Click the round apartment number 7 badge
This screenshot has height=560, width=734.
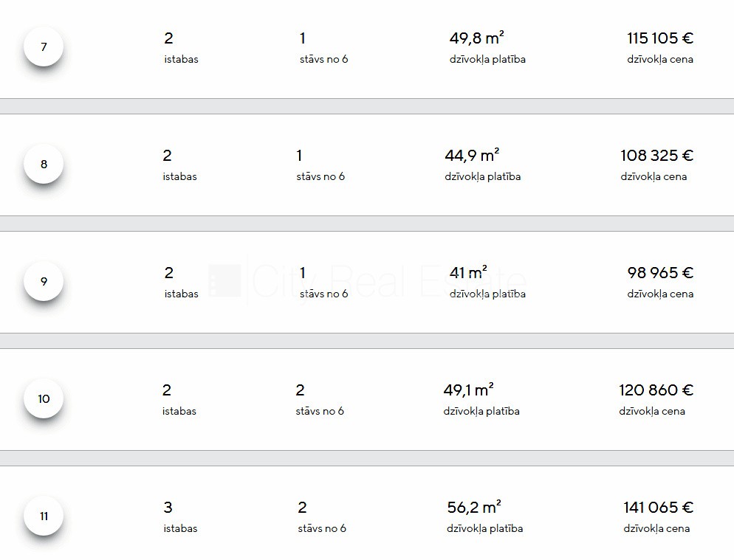(x=44, y=47)
